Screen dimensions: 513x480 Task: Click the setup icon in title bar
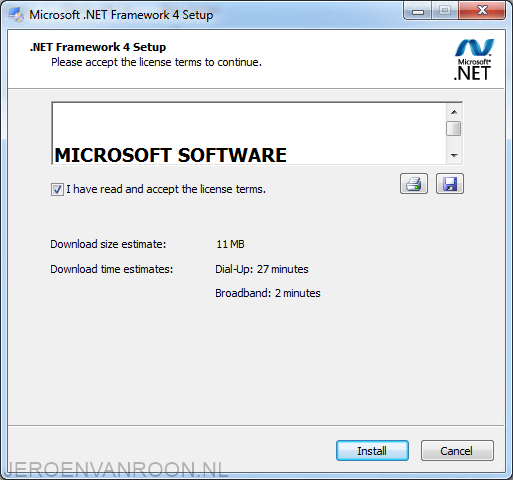click(x=16, y=15)
